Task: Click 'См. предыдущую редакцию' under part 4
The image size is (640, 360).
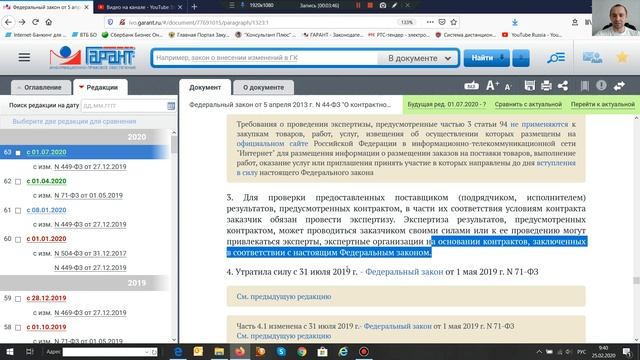Action: [284, 297]
